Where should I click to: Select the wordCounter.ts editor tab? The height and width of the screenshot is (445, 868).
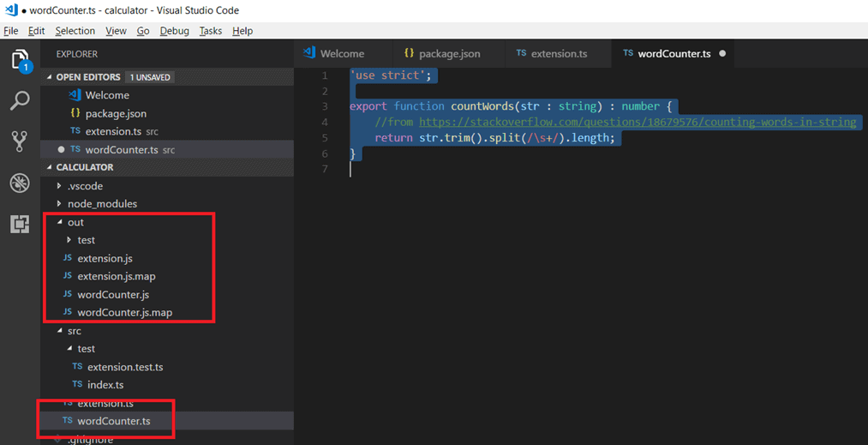point(673,54)
